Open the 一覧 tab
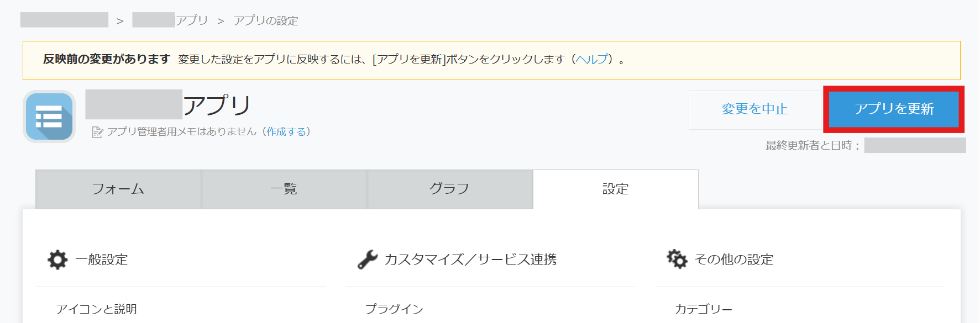 pyautogui.click(x=284, y=189)
